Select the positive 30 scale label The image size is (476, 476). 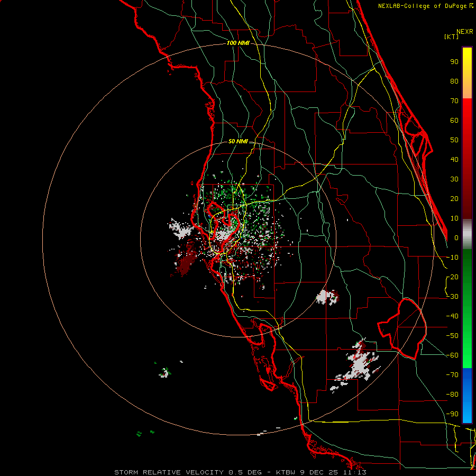(x=454, y=179)
